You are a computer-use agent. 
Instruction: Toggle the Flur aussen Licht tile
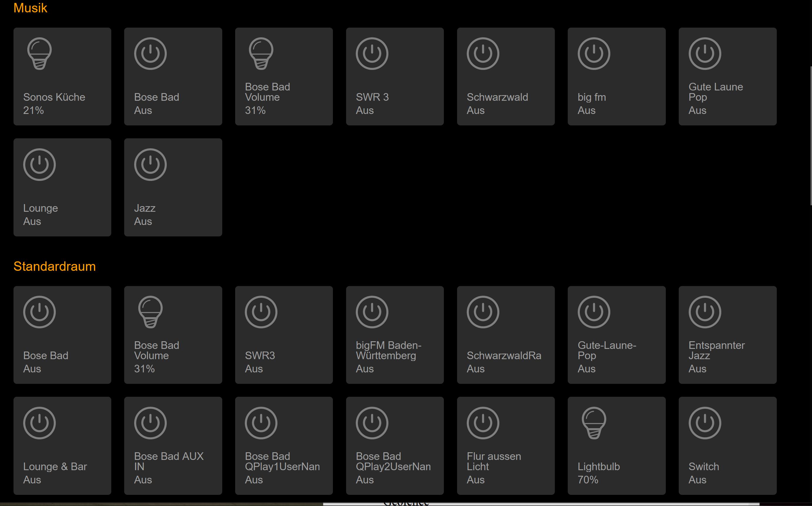(505, 446)
